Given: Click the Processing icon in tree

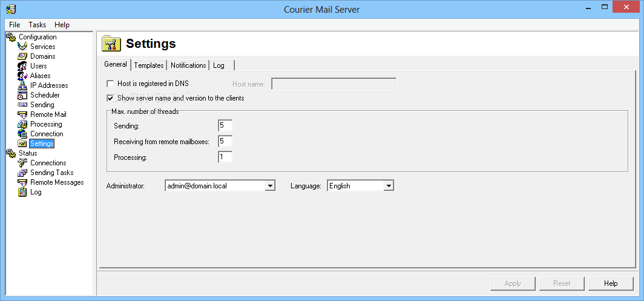Looking at the screenshot, I should point(22,124).
